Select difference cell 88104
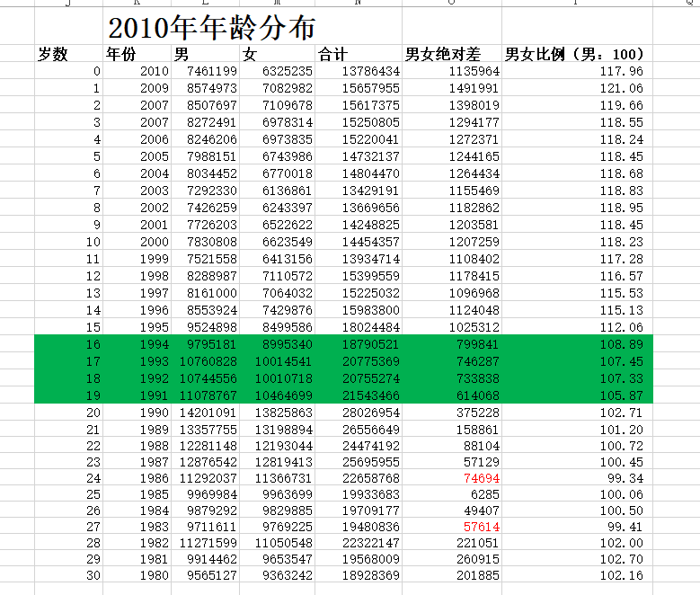The width and height of the screenshot is (700, 595). (482, 446)
